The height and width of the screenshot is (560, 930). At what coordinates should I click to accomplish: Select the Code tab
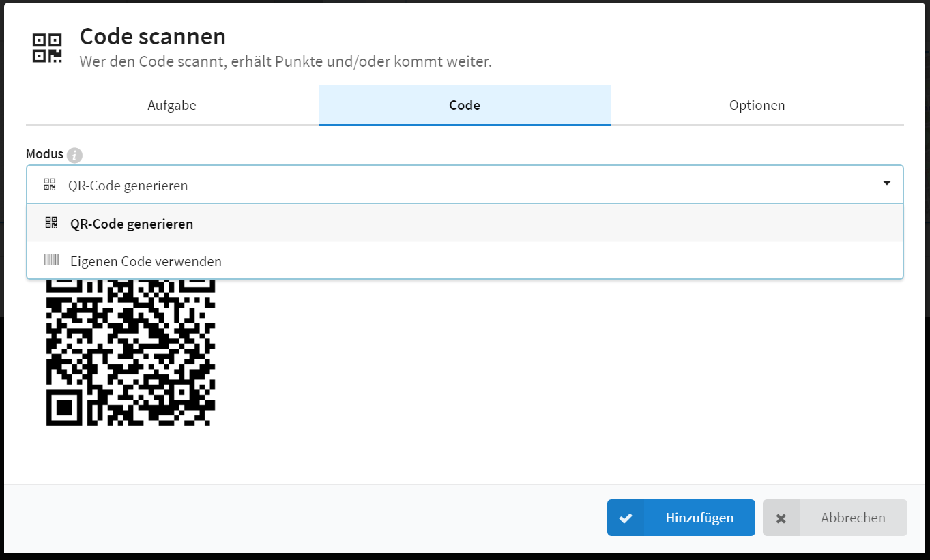465,105
